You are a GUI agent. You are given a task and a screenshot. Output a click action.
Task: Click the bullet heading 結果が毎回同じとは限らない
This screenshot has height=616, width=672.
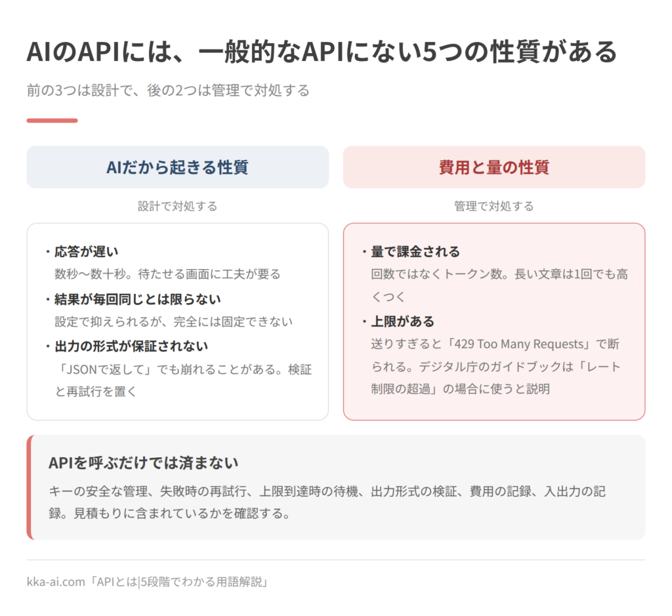138,299
